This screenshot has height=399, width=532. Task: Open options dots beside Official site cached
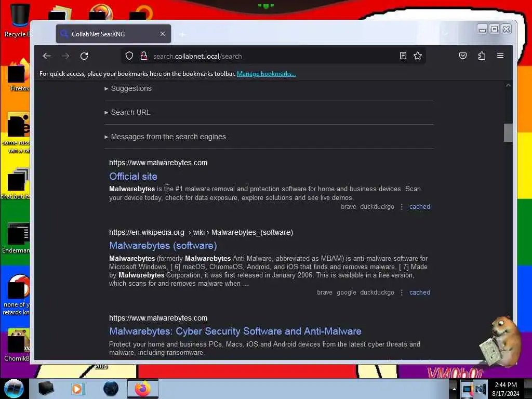(402, 207)
